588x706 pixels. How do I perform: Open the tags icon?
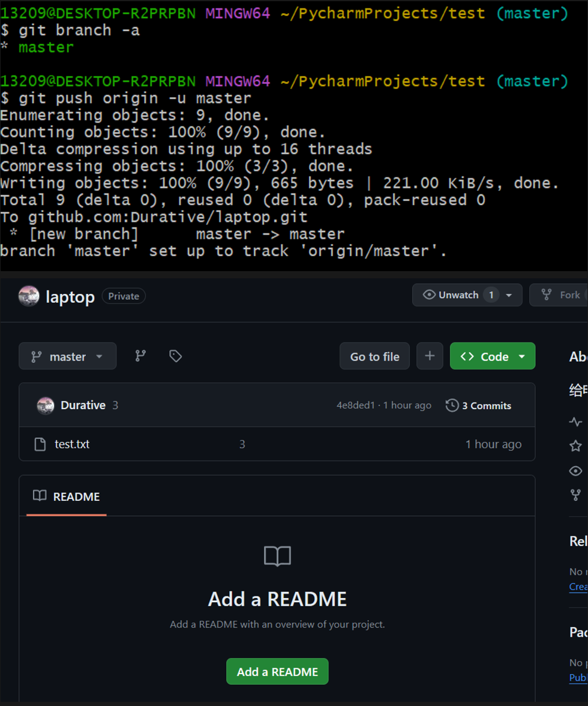pos(175,356)
